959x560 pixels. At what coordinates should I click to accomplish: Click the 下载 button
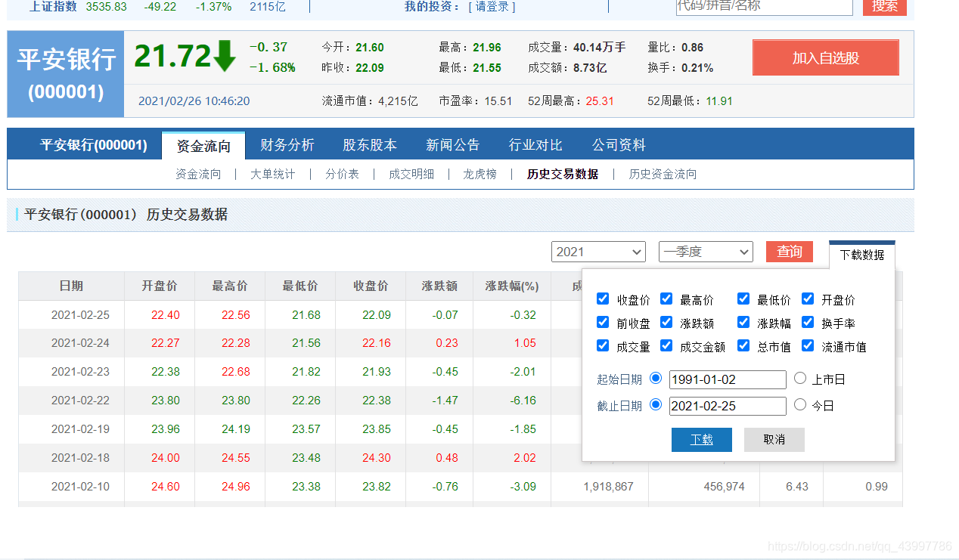(x=702, y=439)
